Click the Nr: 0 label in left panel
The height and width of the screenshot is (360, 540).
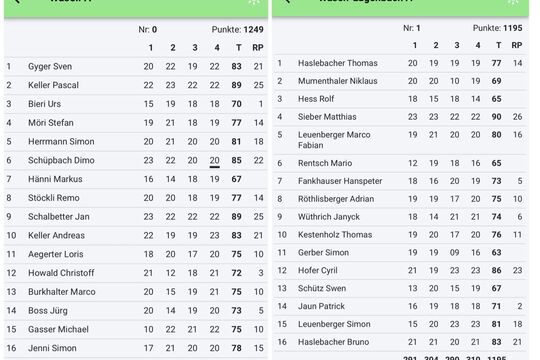[148, 30]
